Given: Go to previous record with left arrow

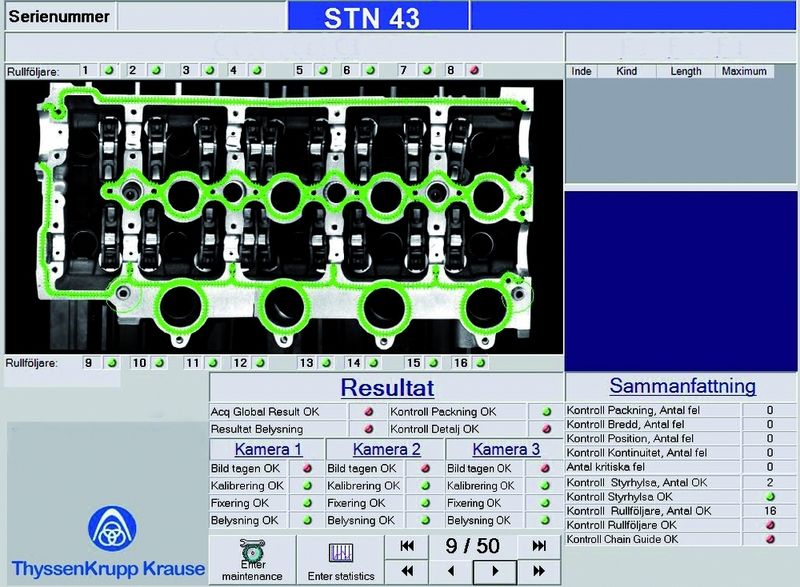Looking at the screenshot, I should 451,571.
